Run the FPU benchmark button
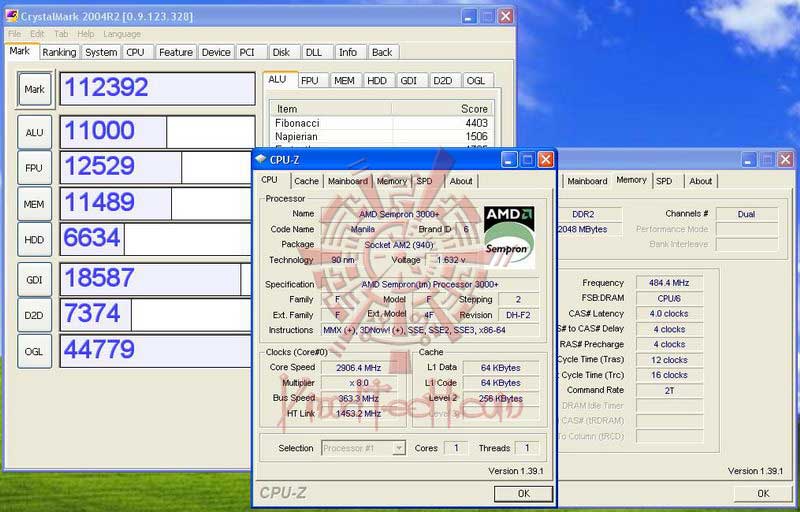This screenshot has width=800, height=512. [x=34, y=168]
